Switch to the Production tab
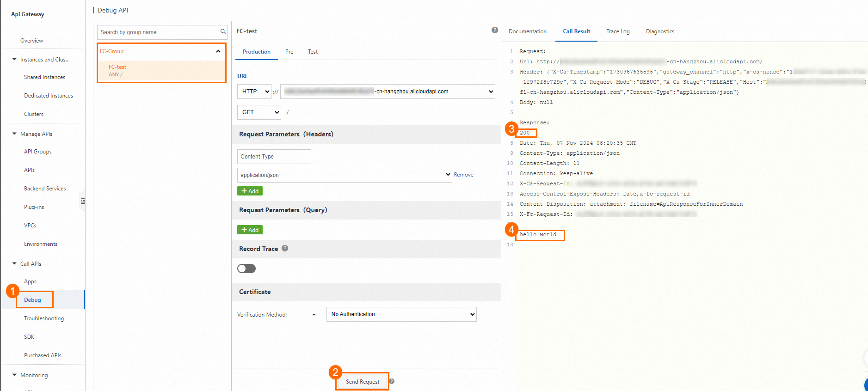 (x=257, y=52)
